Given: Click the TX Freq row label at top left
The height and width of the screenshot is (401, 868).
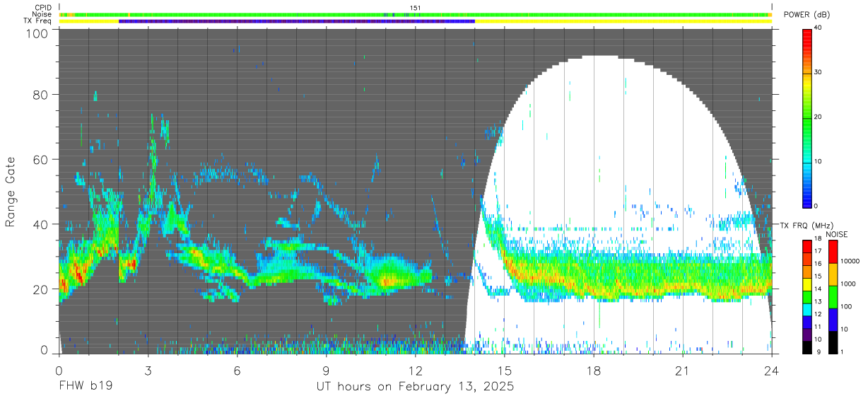Looking at the screenshot, I should [39, 21].
